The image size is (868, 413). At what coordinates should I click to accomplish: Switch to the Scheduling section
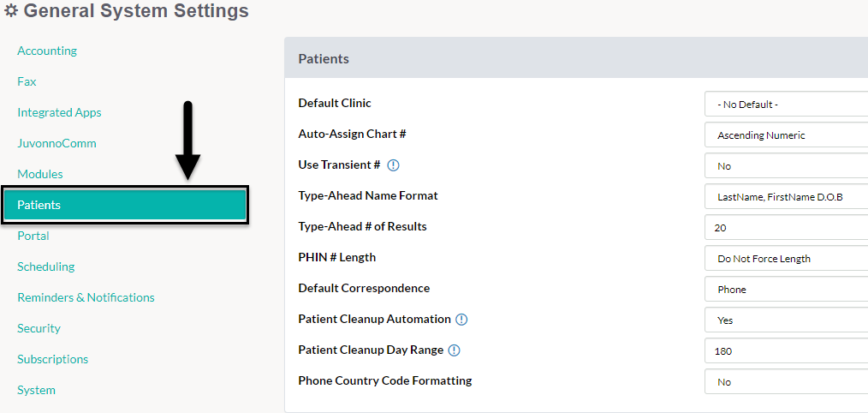[46, 266]
